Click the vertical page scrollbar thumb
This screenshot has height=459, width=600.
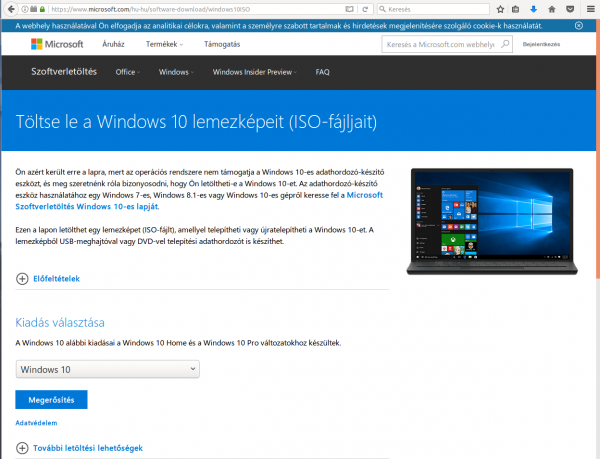tap(598, 149)
